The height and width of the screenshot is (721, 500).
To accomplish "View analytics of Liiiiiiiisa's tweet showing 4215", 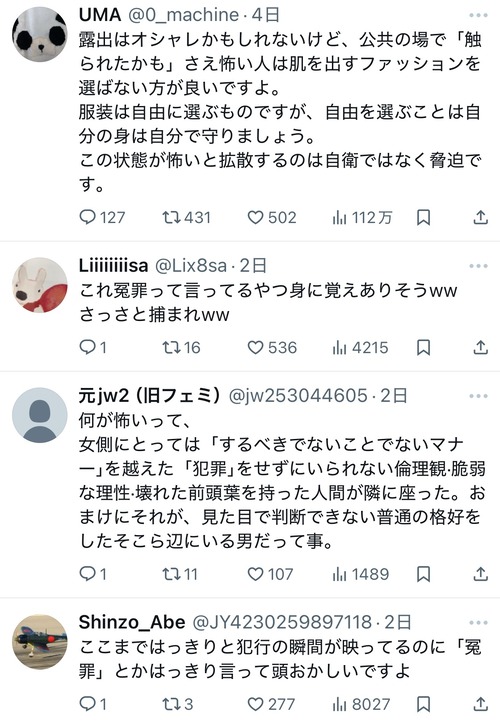I will pos(360,348).
